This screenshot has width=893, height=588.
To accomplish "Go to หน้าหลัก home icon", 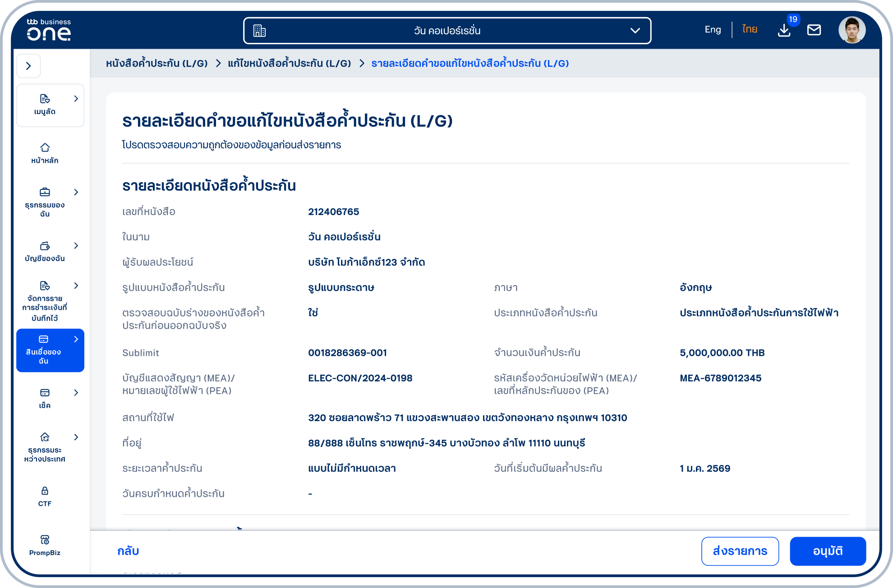I will (45, 147).
